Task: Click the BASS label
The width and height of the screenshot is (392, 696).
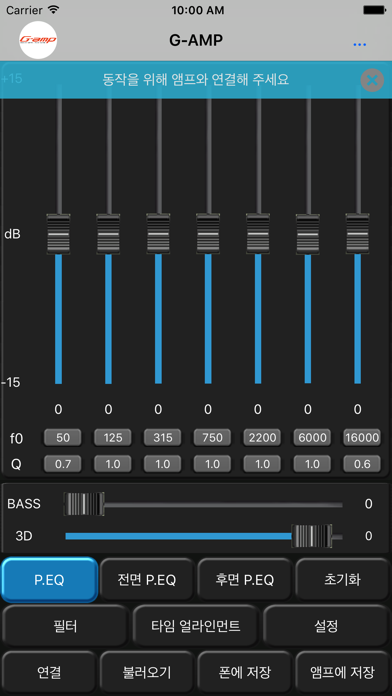Action: click(x=24, y=504)
